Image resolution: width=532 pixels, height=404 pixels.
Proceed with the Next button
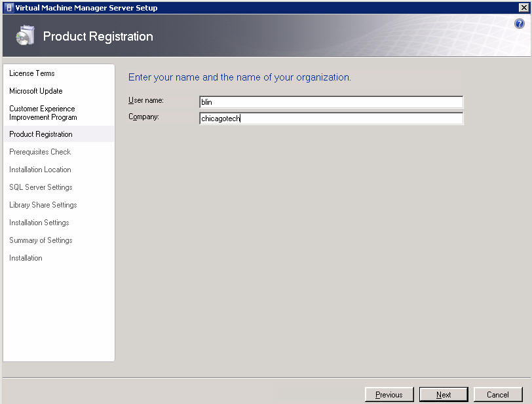coord(444,394)
